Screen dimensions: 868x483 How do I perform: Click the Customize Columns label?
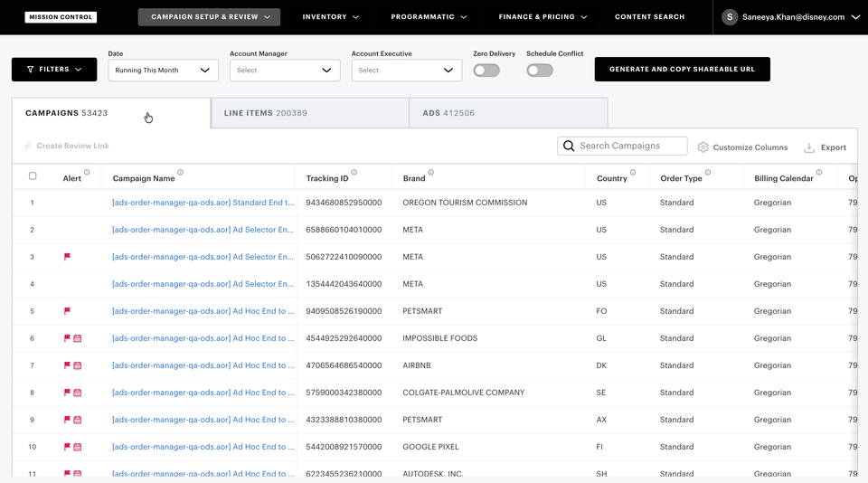click(x=750, y=147)
